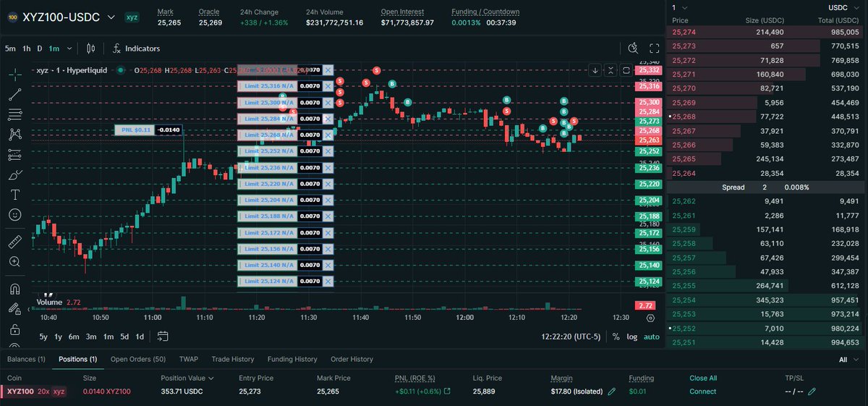Viewport: 868px width, 406px height.
Task: Open the emoji and icons tool
Action: (x=15, y=215)
